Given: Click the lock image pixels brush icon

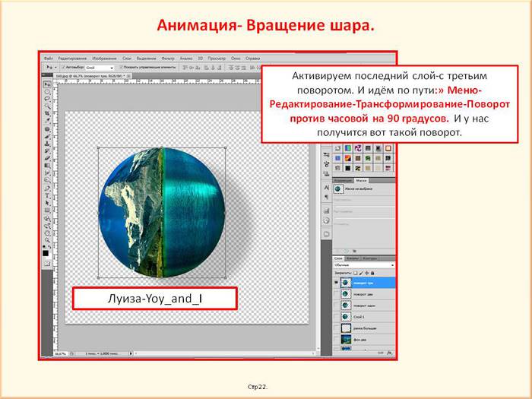Looking at the screenshot, I should coord(361,273).
